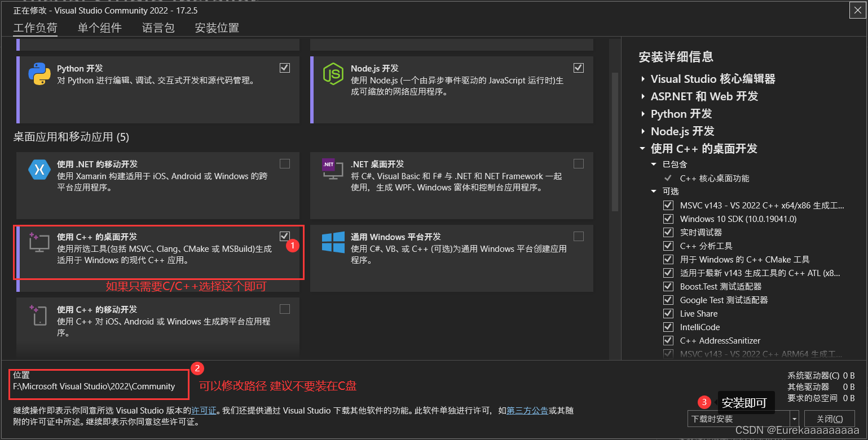Expand ASP.NET 和 Web 开发 details
Screen dimensions: 868x440
tap(642, 96)
